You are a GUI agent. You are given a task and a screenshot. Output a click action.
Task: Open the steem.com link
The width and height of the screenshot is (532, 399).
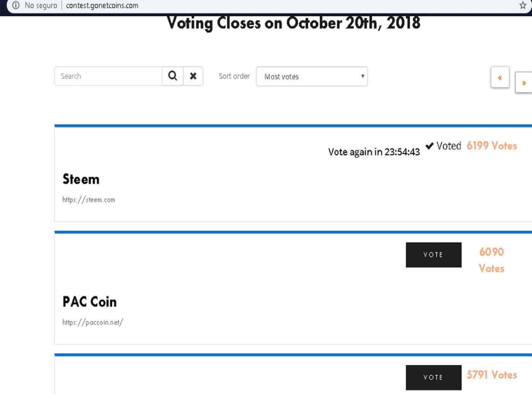(89, 200)
